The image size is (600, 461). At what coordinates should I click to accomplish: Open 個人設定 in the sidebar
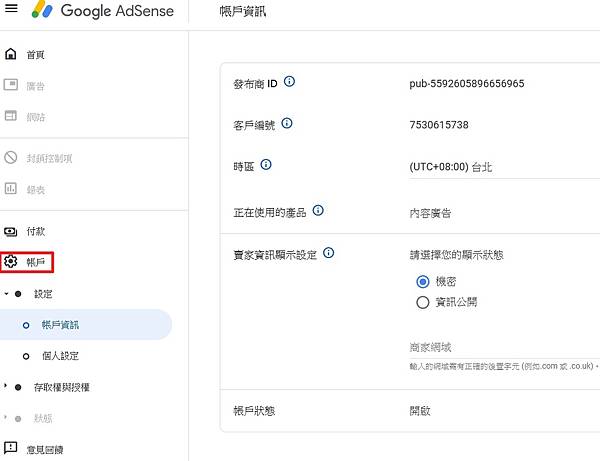point(60,356)
